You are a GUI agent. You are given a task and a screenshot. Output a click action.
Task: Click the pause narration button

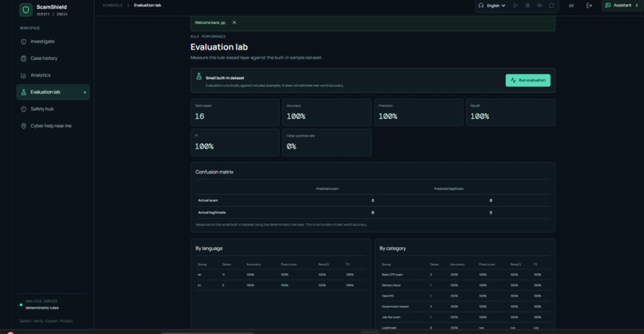coord(527,6)
